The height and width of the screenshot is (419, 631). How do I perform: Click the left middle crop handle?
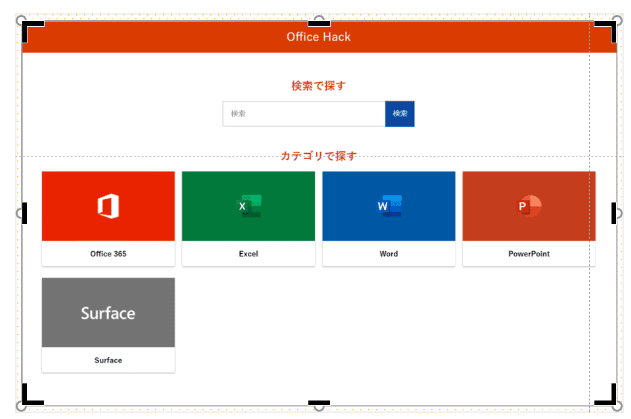tap(25, 213)
